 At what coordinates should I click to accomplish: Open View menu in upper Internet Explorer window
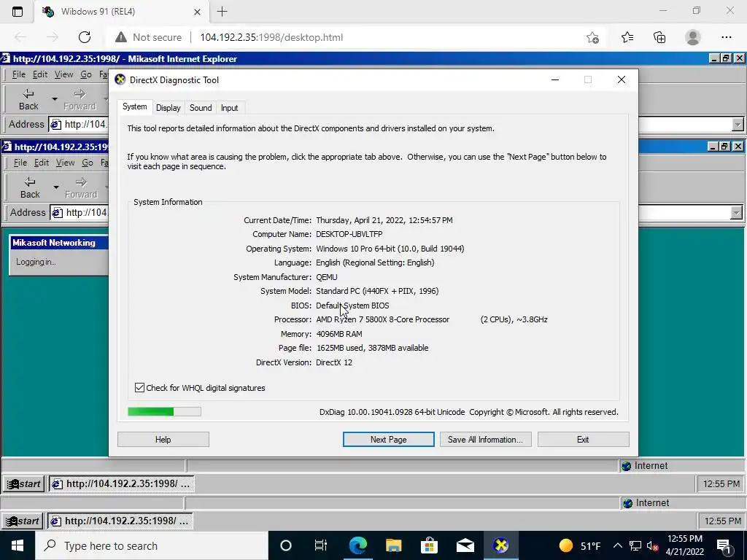(x=63, y=74)
